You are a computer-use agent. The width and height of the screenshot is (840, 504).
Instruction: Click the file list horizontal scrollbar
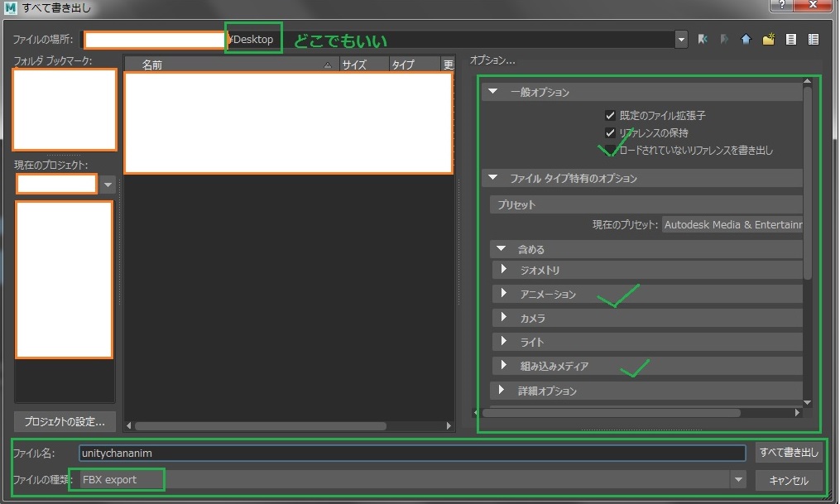click(261, 426)
